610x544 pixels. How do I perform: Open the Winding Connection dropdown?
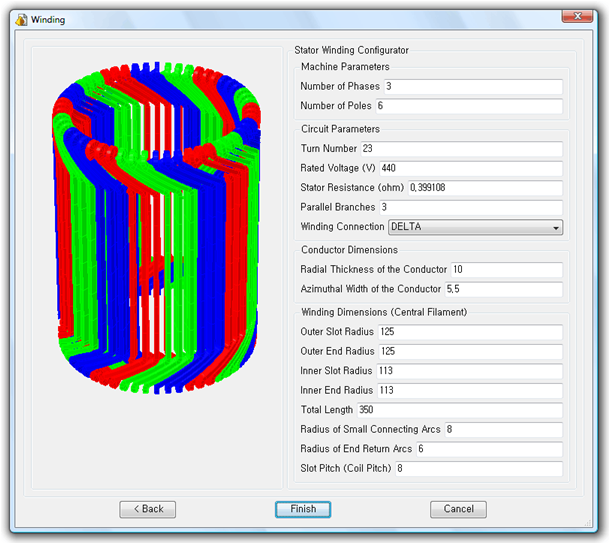pos(474,227)
